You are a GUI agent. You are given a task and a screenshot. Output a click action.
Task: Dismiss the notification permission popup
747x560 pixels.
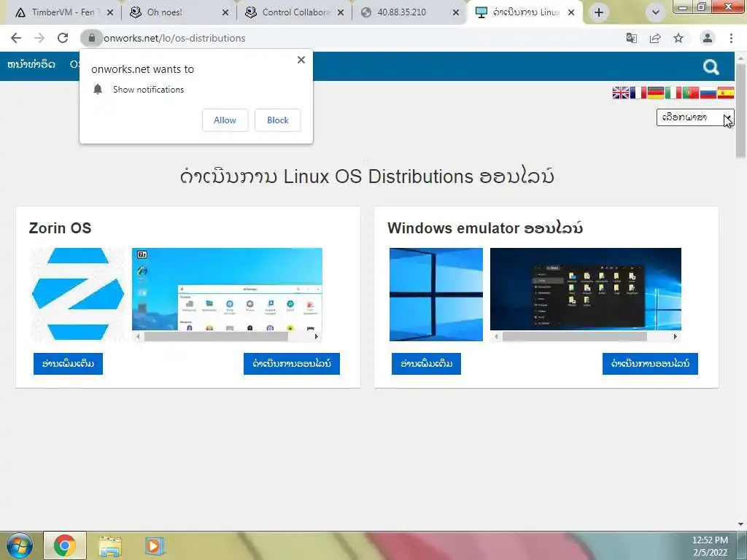[x=301, y=60]
